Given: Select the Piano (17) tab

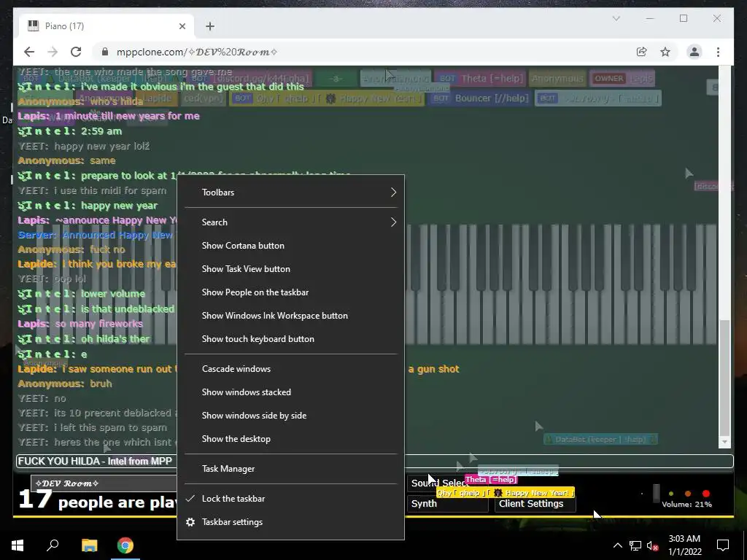Looking at the screenshot, I should (106, 26).
